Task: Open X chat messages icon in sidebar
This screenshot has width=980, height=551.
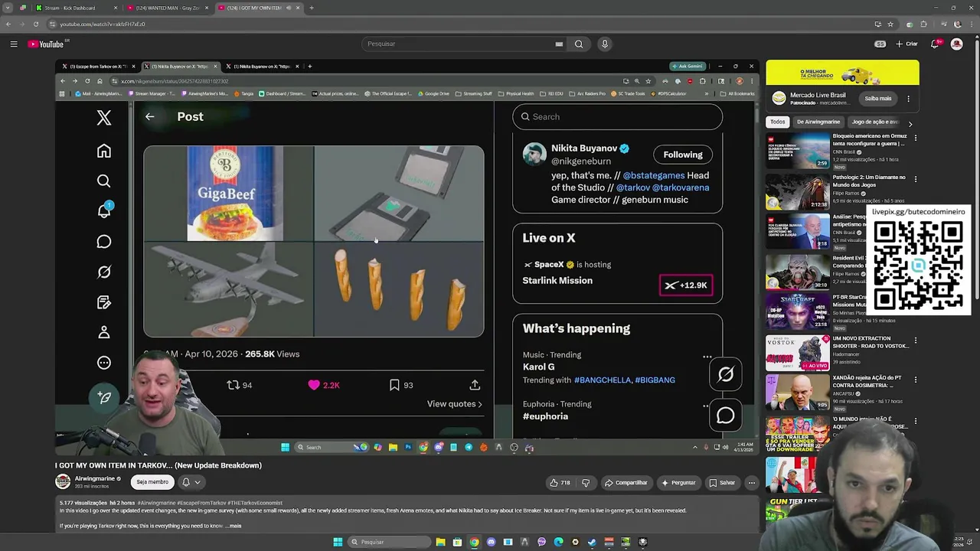Action: [104, 242]
